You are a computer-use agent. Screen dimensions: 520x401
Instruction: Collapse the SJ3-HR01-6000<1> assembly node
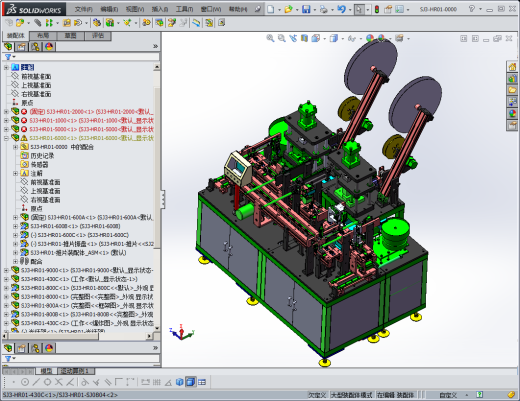[x=6, y=138]
